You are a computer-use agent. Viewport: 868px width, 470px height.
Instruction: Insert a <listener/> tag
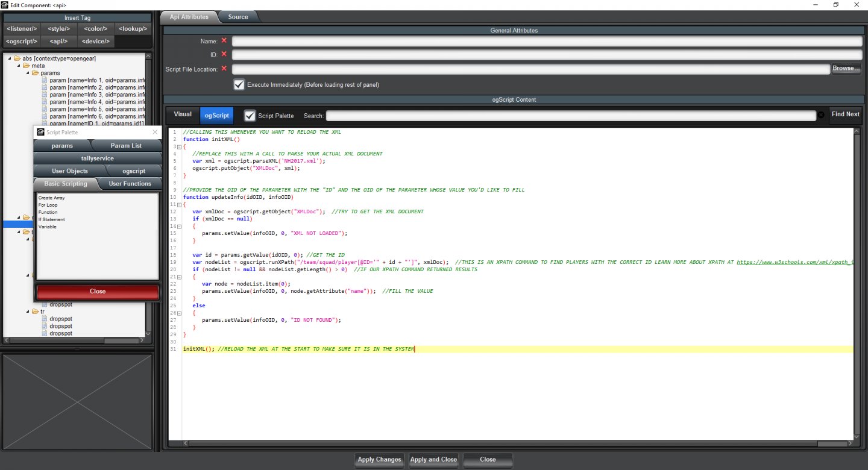[22, 28]
